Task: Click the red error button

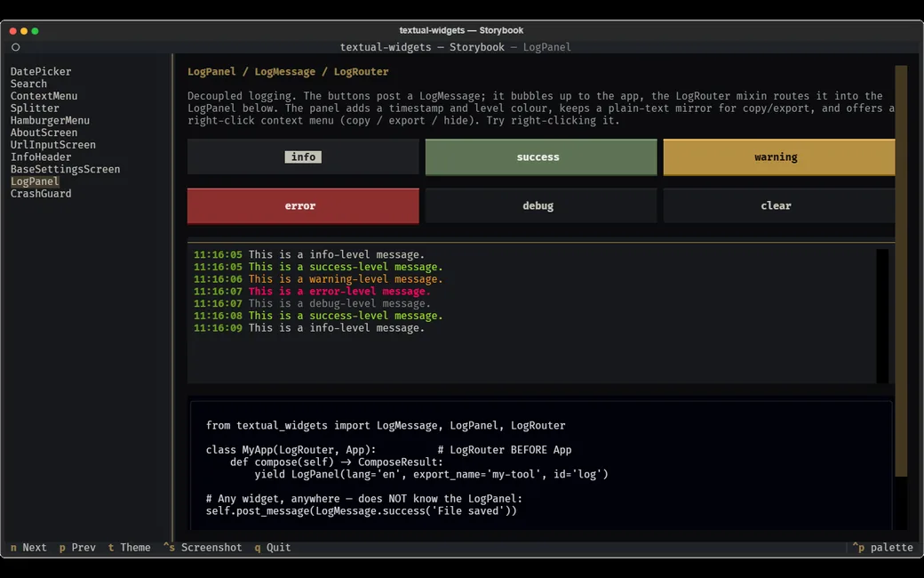Action: point(303,205)
